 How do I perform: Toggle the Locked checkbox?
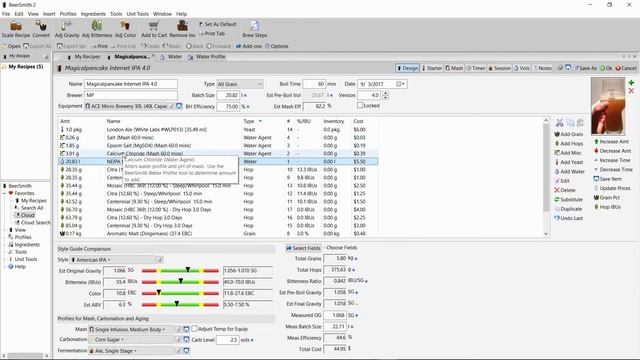(360, 105)
